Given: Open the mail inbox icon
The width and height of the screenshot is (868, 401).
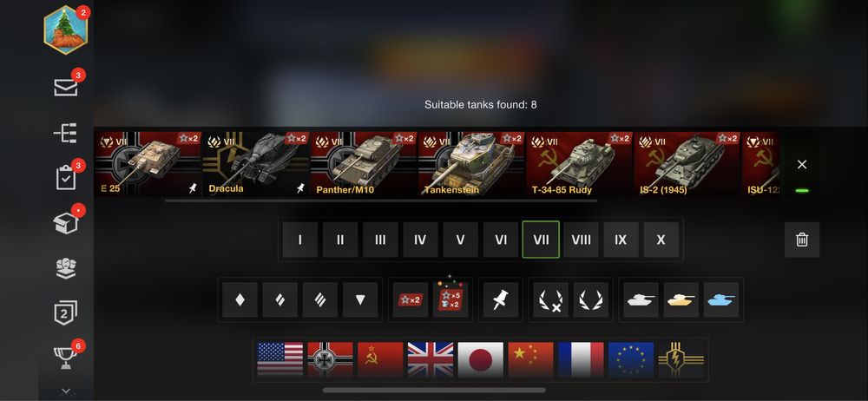Looking at the screenshot, I should (x=66, y=88).
